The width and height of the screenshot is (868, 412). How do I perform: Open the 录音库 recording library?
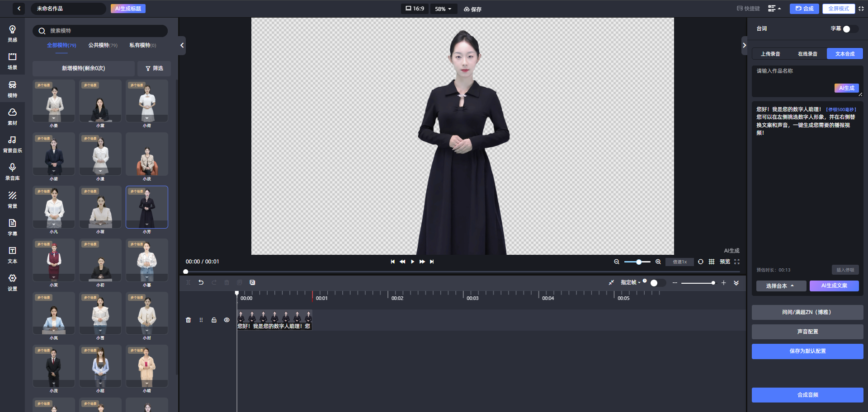click(x=12, y=172)
